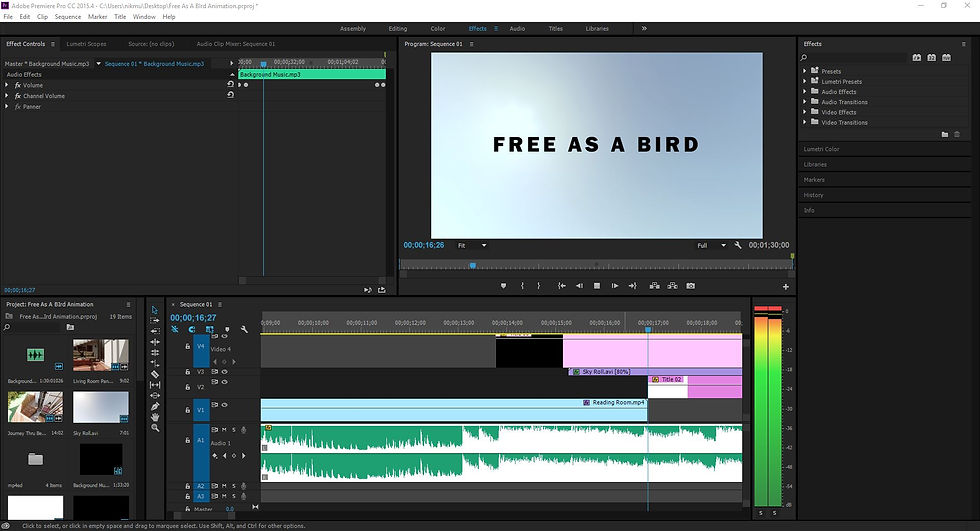Expand the Audio Effects folder
Viewport: 980px width, 531px height.
(x=805, y=92)
